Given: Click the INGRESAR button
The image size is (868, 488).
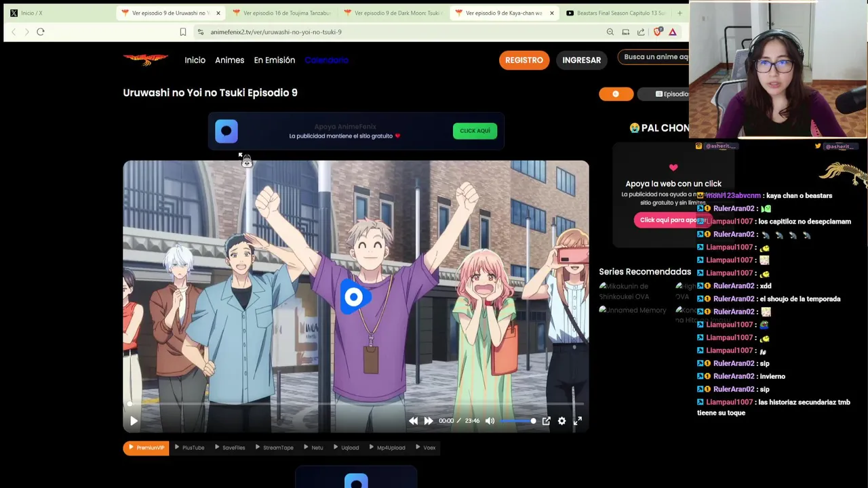Looking at the screenshot, I should pos(581,60).
